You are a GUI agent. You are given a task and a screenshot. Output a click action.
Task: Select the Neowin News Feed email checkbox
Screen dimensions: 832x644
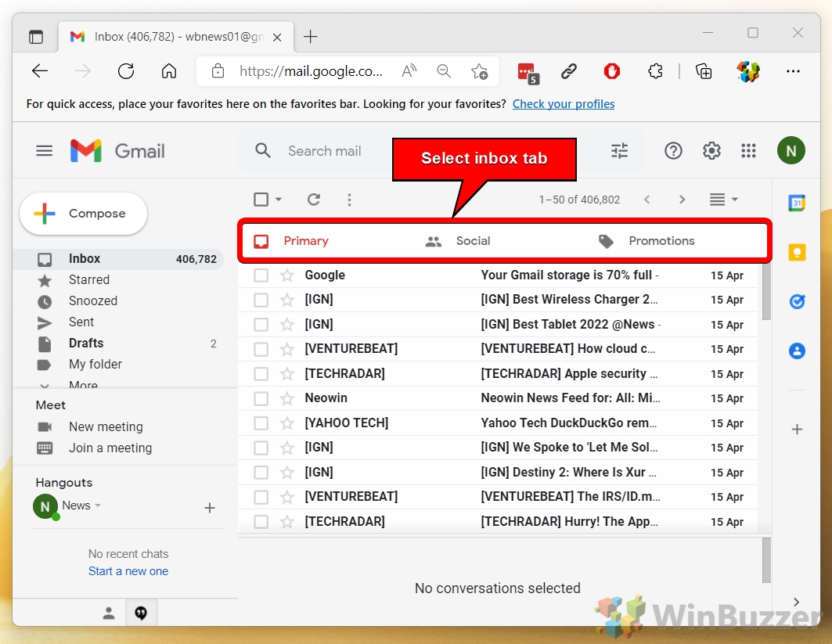(261, 398)
